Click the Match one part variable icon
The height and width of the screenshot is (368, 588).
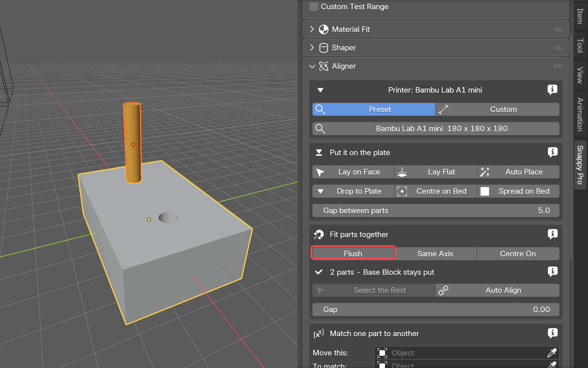pyautogui.click(x=318, y=334)
